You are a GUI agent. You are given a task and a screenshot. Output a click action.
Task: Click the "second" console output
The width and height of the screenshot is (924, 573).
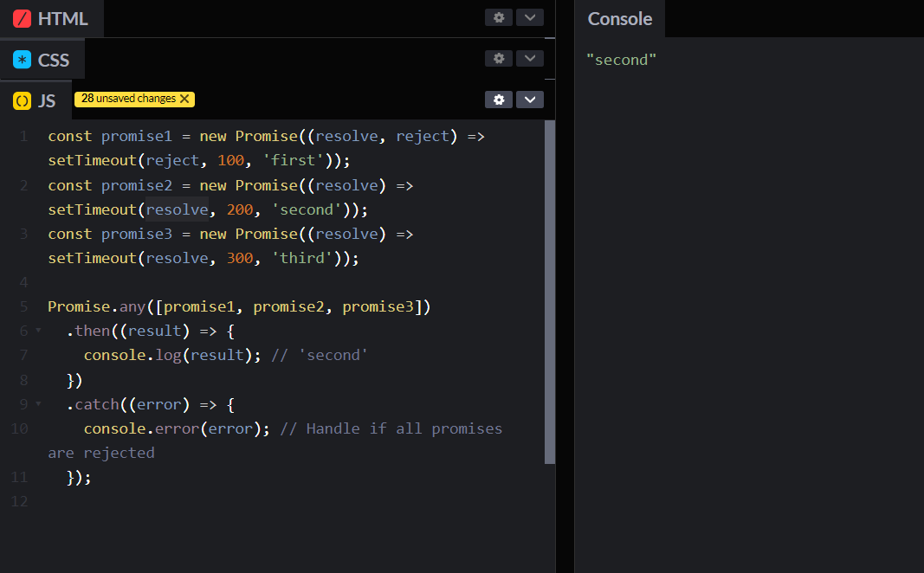pyautogui.click(x=621, y=60)
